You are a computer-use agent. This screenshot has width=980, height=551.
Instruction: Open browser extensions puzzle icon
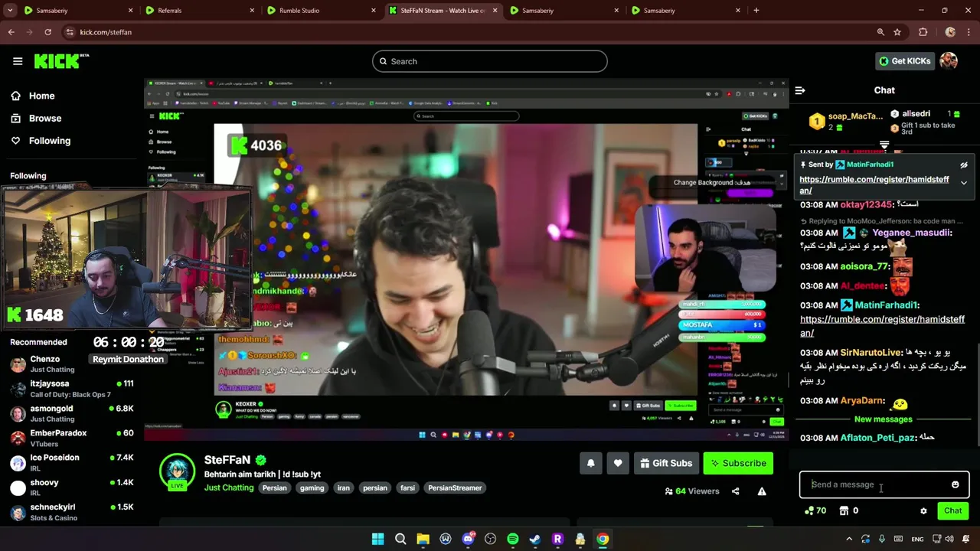click(923, 32)
